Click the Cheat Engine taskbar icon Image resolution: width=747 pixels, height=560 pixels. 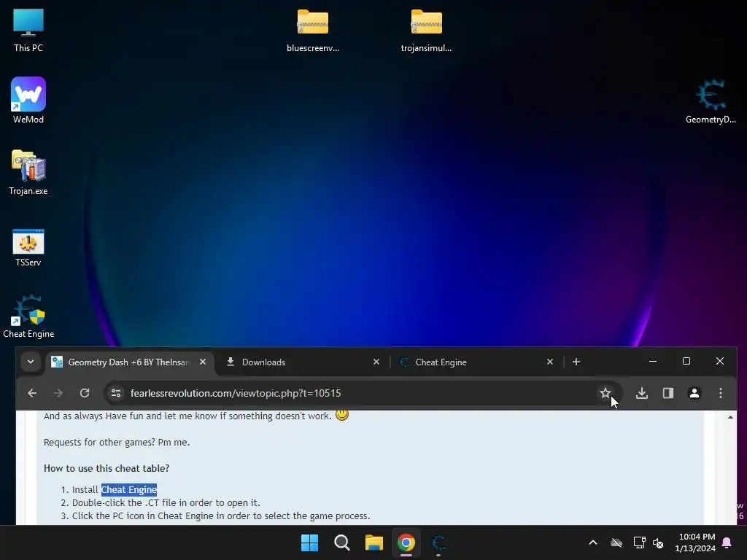click(438, 542)
